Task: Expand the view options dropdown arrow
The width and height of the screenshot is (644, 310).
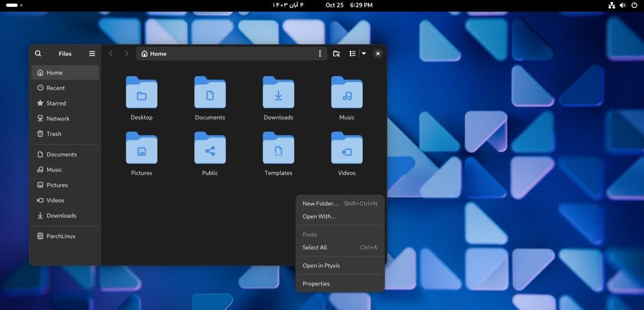Action: click(364, 53)
